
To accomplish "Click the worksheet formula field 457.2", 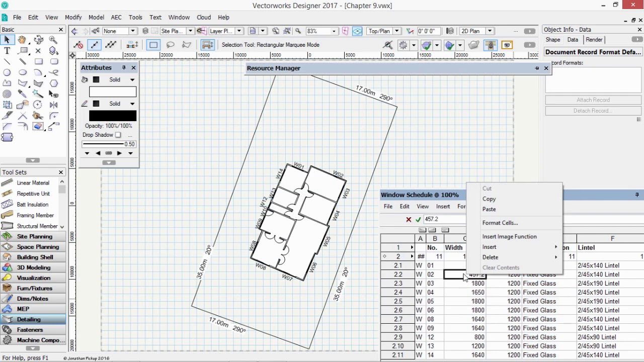I will (x=445, y=219).
